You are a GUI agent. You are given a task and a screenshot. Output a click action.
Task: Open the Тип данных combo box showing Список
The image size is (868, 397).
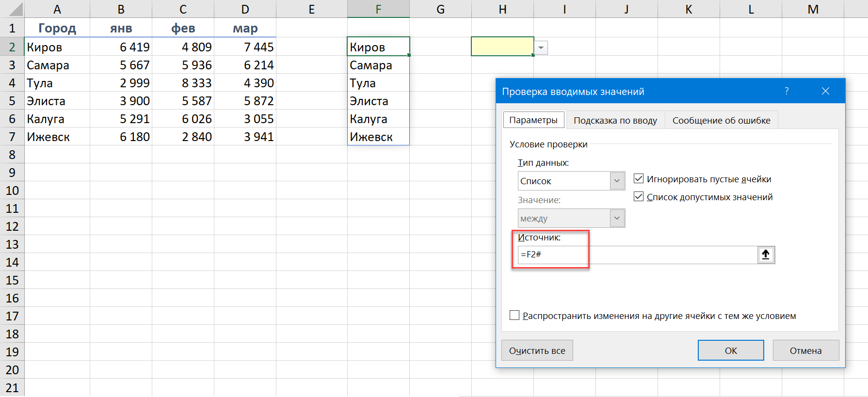tap(571, 181)
